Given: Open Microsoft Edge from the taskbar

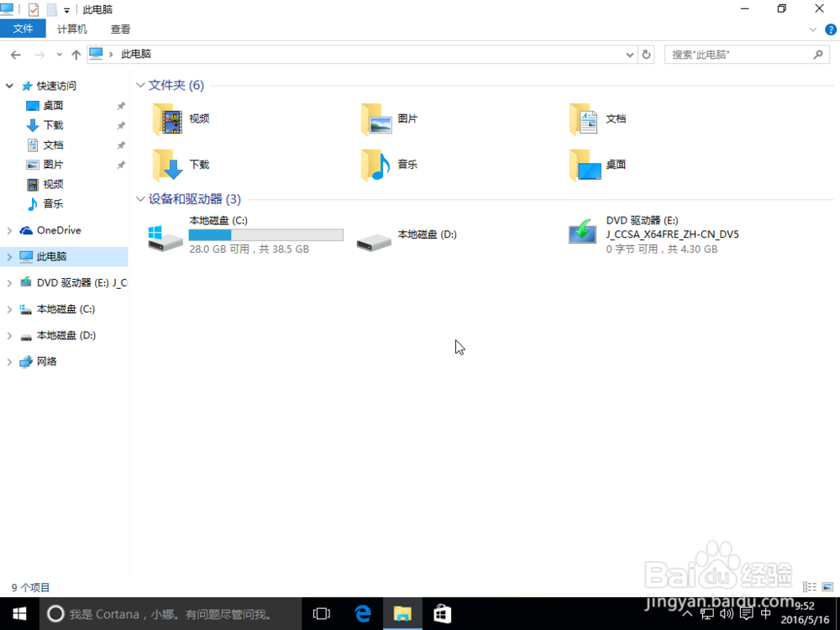Looking at the screenshot, I should [363, 614].
